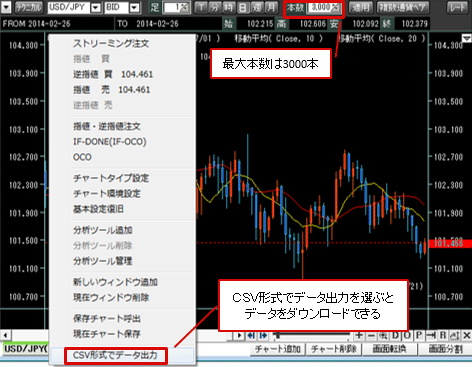Expand the top-left corner dropdown arrow

pyautogui.click(x=6, y=7)
